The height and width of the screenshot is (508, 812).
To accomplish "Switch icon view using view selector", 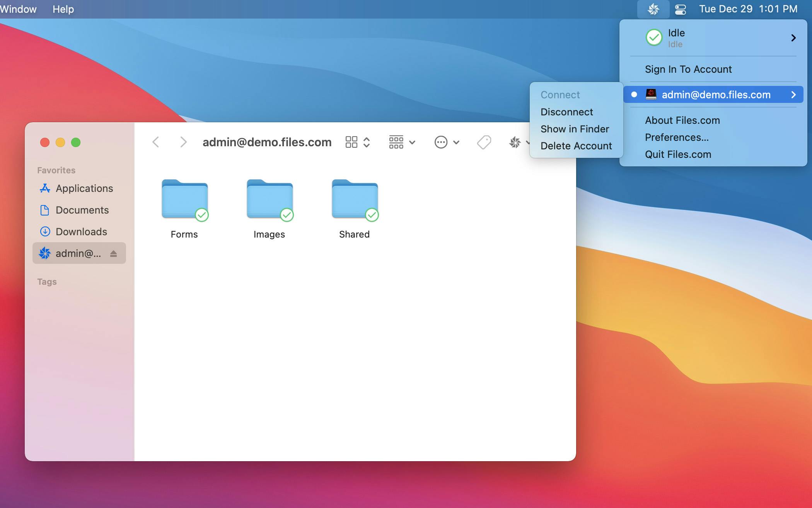I will coord(357,142).
